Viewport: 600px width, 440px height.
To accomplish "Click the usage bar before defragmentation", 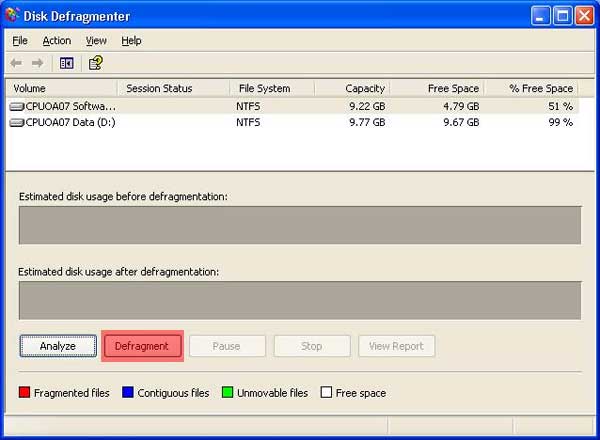I will click(300, 225).
